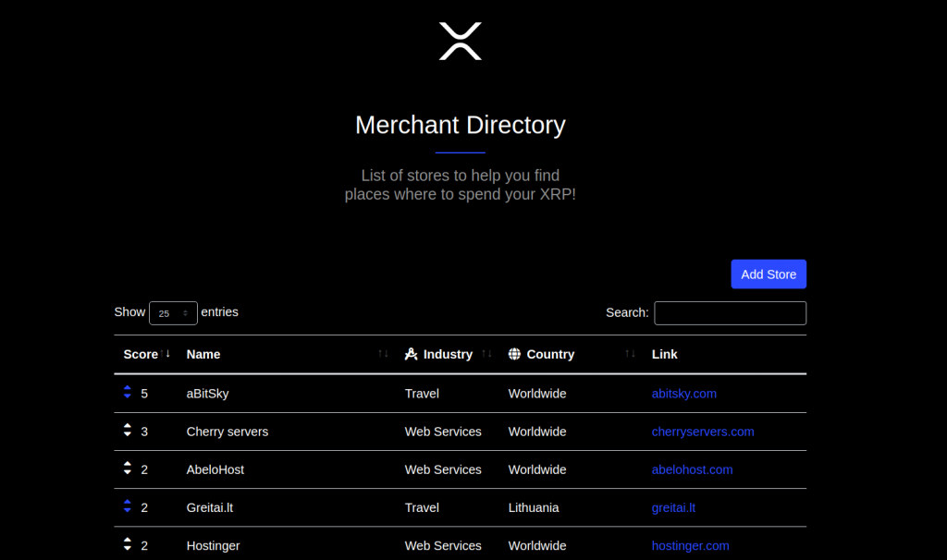Click the Greitai.lt name cell

[210, 507]
